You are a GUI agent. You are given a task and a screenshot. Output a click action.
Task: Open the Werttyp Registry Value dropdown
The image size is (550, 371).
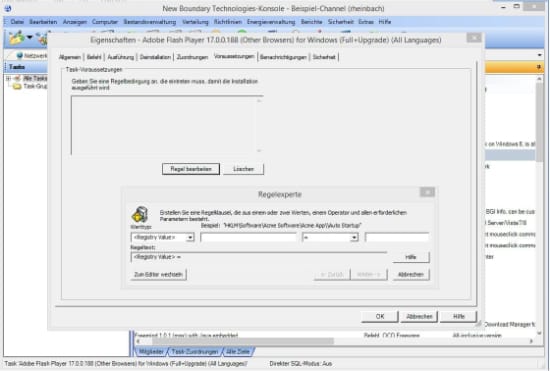pyautogui.click(x=190, y=237)
